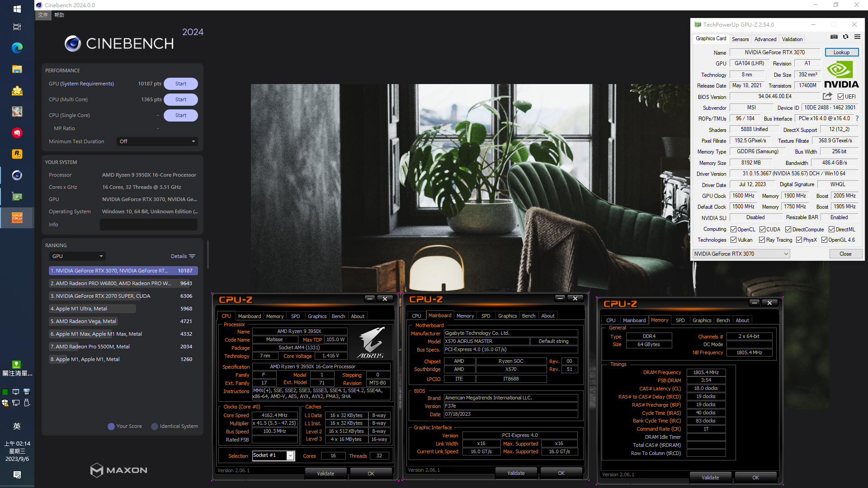Click the BIOS export share icon in GPU-Z

click(x=827, y=96)
